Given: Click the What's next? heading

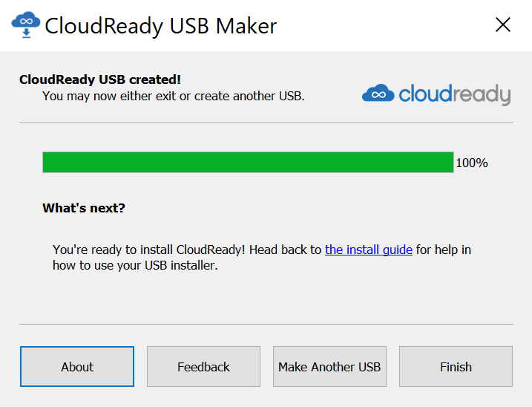Looking at the screenshot, I should [84, 208].
